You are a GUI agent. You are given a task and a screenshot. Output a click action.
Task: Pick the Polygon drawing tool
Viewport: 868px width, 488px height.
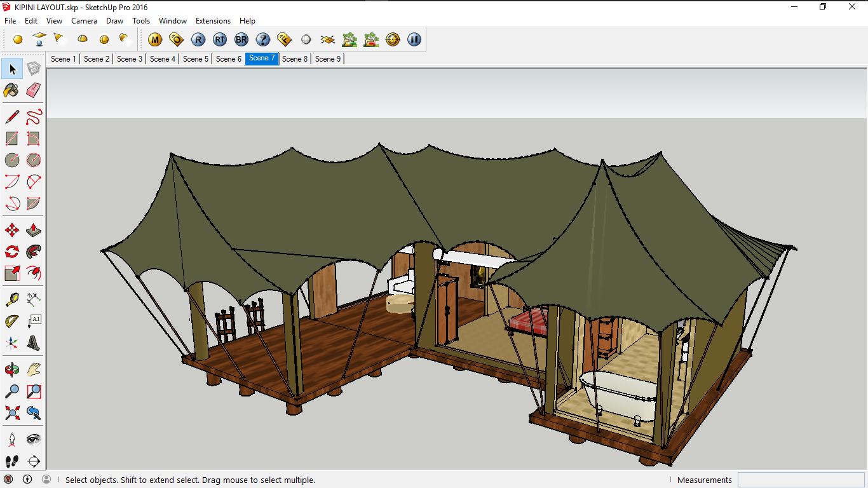tap(34, 159)
